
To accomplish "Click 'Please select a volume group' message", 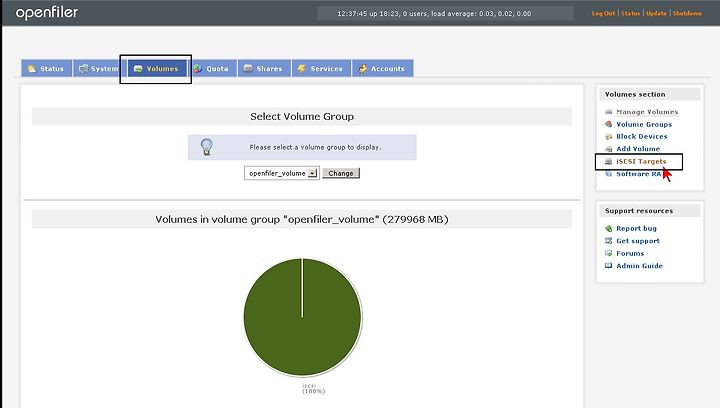I will coord(315,147).
